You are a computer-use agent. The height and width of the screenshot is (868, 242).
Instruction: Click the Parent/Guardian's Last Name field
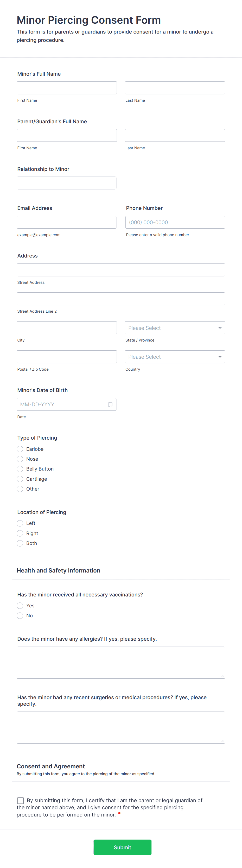click(x=175, y=135)
